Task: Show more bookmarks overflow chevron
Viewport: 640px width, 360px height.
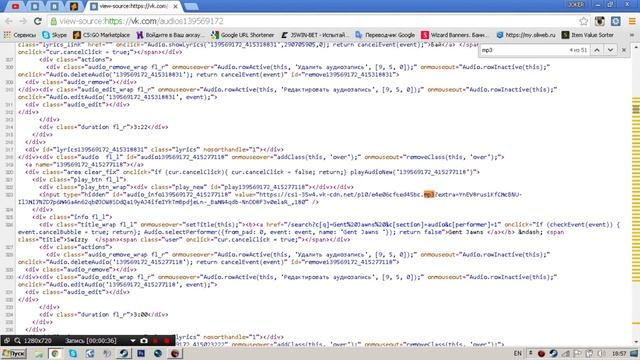Action: (x=632, y=35)
